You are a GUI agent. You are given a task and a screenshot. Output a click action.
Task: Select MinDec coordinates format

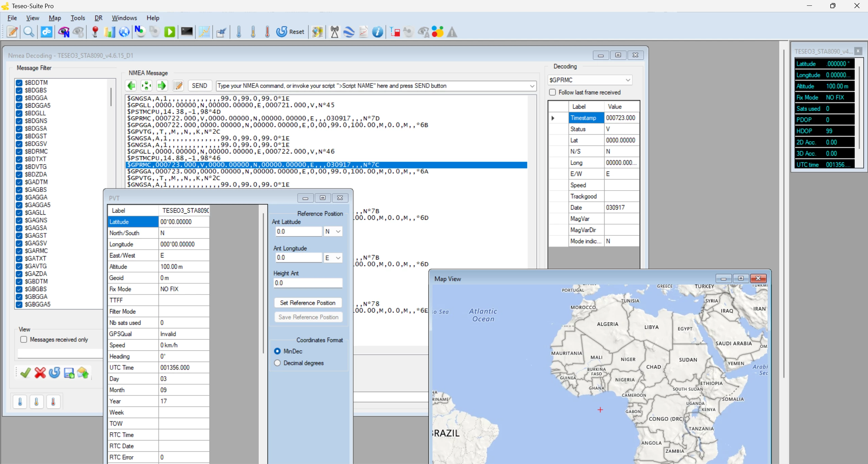point(277,351)
